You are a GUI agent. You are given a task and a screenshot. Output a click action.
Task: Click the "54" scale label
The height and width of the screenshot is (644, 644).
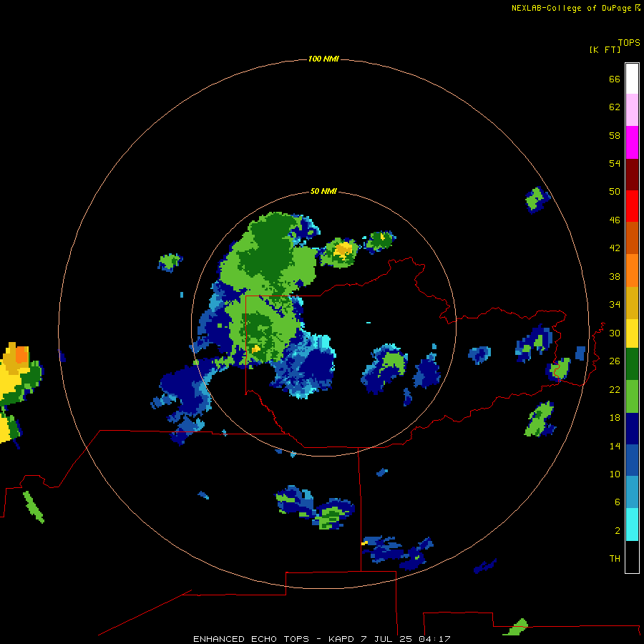point(615,163)
